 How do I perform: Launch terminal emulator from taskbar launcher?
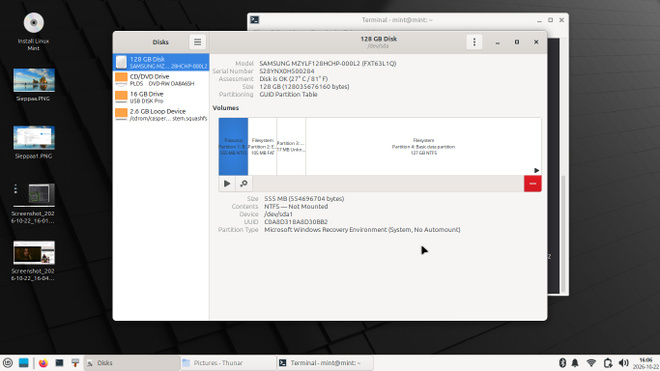tap(59, 363)
